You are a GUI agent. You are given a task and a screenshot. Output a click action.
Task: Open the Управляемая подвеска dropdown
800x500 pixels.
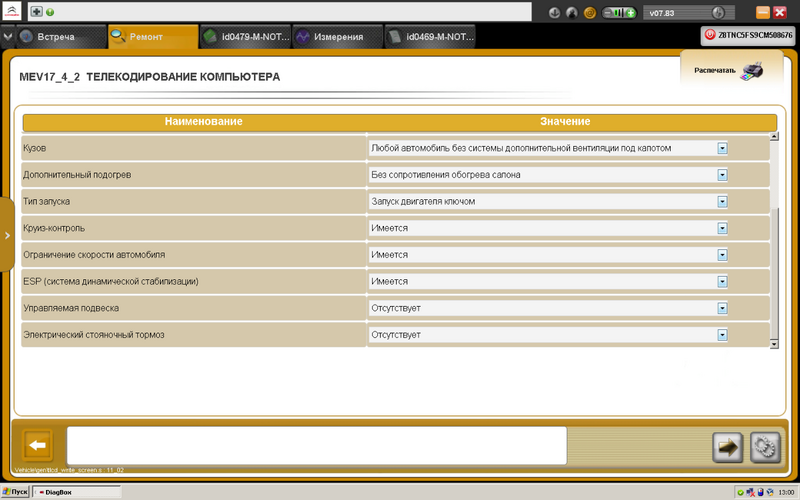point(721,308)
